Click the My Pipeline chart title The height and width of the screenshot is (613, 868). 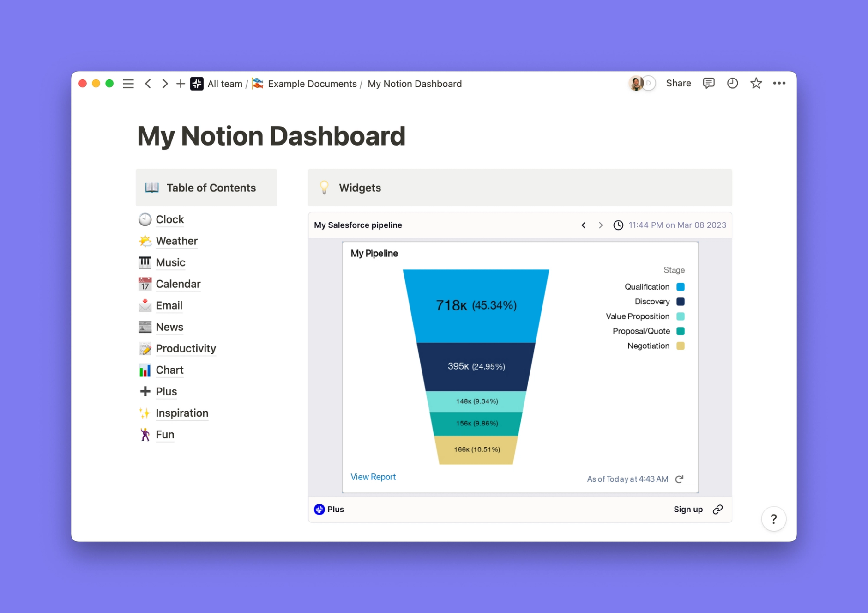pyautogui.click(x=374, y=254)
